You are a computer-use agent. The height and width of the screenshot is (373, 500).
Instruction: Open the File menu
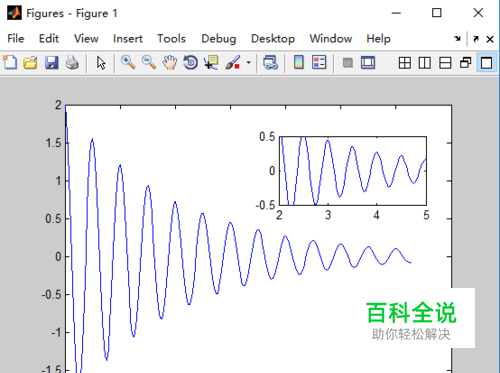[16, 39]
